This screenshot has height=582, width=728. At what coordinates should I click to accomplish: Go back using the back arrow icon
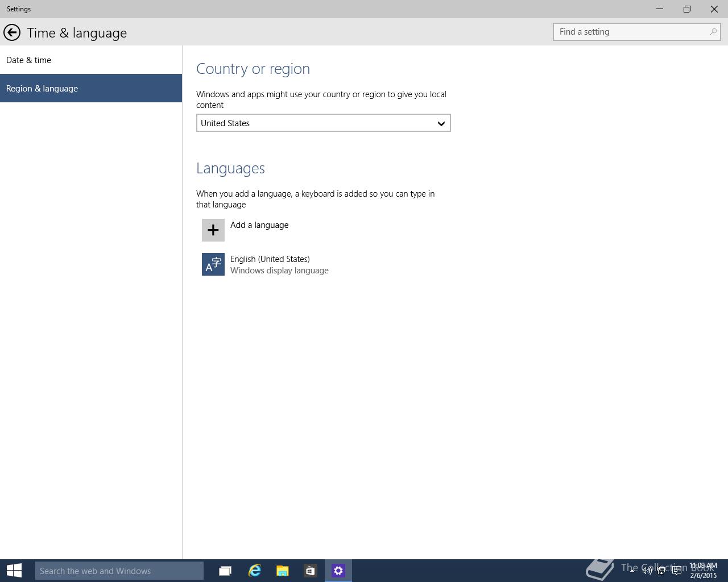12,32
